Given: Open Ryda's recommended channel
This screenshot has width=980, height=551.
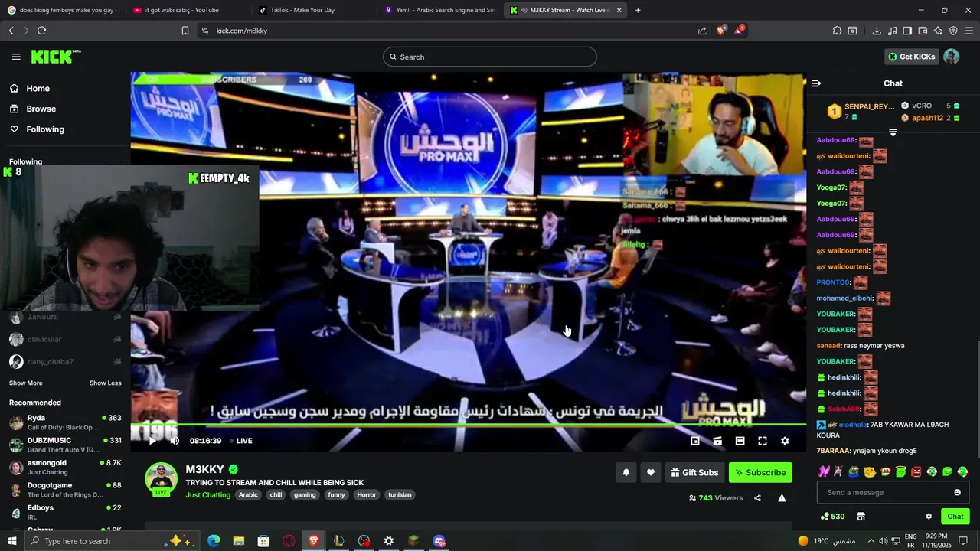Looking at the screenshot, I should tap(65, 422).
